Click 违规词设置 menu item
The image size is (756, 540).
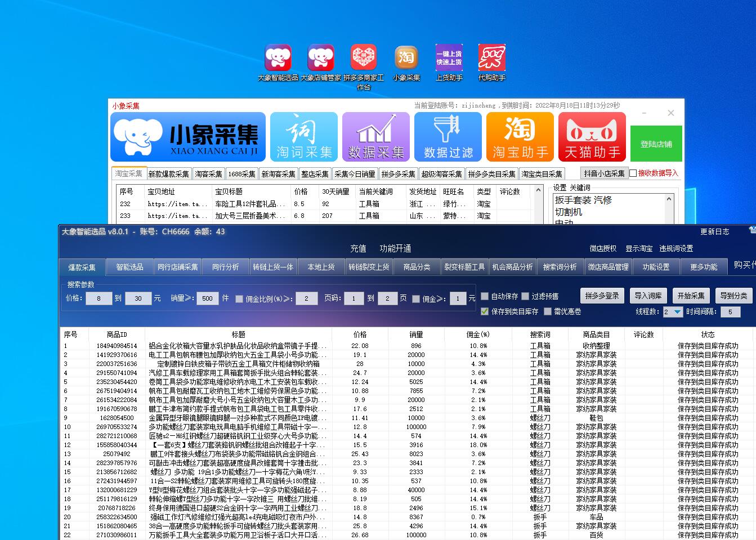(x=677, y=248)
